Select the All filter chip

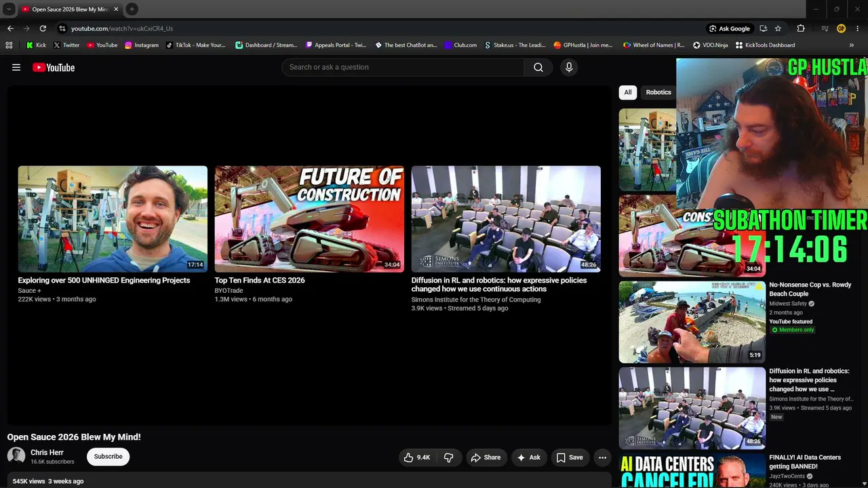[x=628, y=92]
